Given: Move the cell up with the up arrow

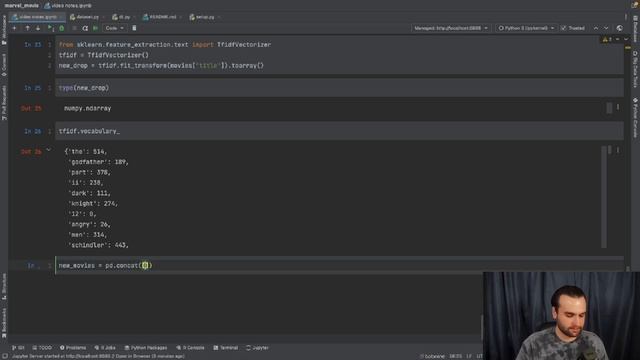Looking at the screenshot, I should pyautogui.click(x=27, y=28).
